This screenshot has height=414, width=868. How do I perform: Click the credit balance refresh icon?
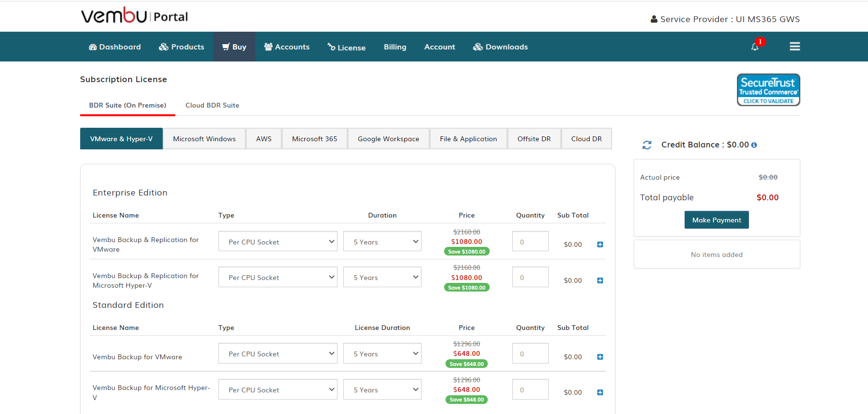(x=647, y=145)
